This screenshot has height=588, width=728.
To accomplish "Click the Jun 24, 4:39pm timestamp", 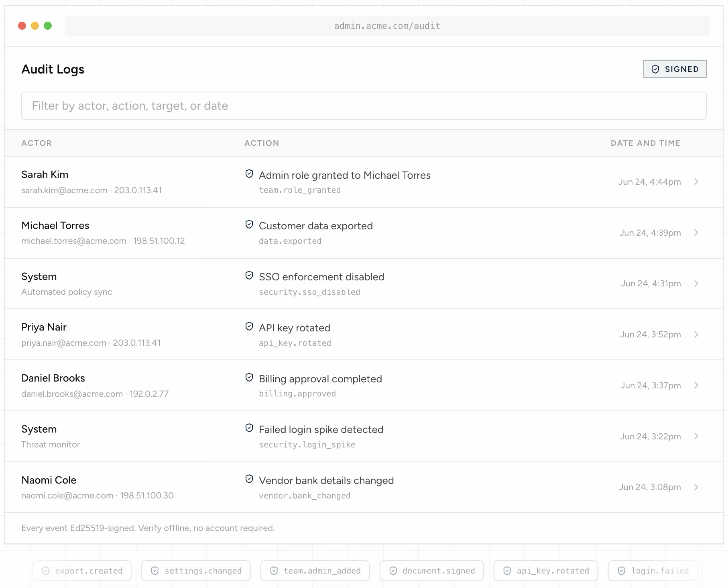I will point(650,233).
